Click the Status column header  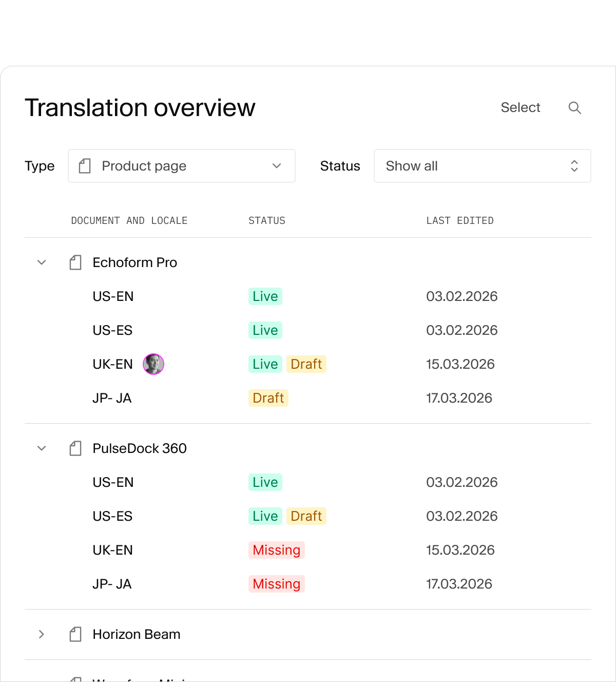coord(267,220)
